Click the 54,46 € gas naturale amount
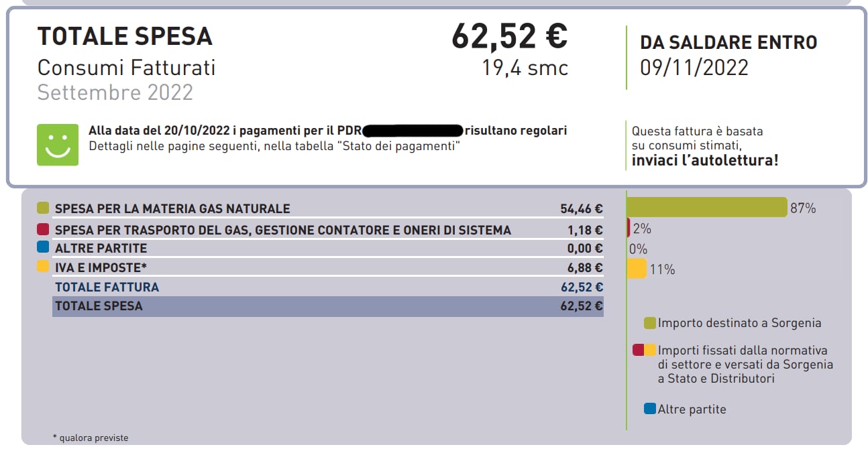868x449 pixels. coord(581,208)
